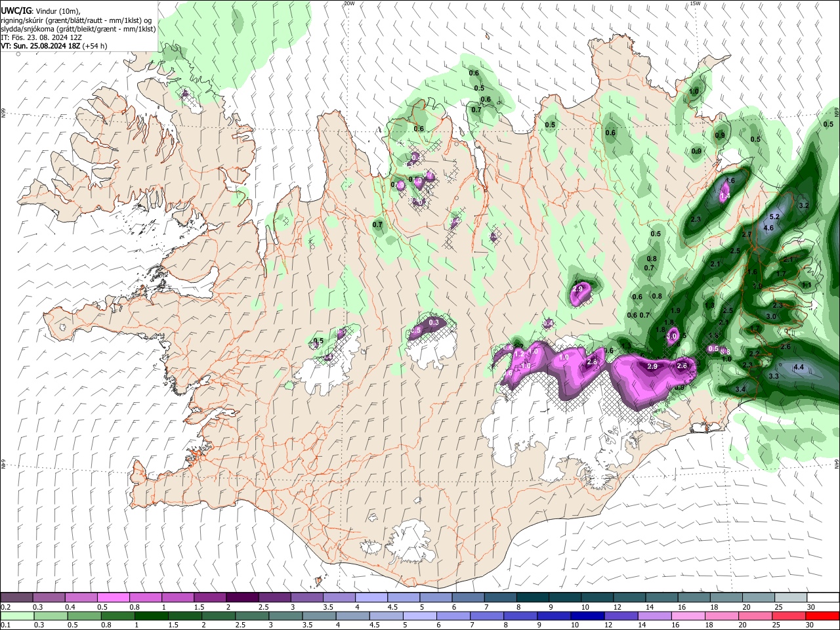The height and width of the screenshot is (630, 840).
Task: Click the '3.3' precipitation value on the map
Action: click(774, 376)
